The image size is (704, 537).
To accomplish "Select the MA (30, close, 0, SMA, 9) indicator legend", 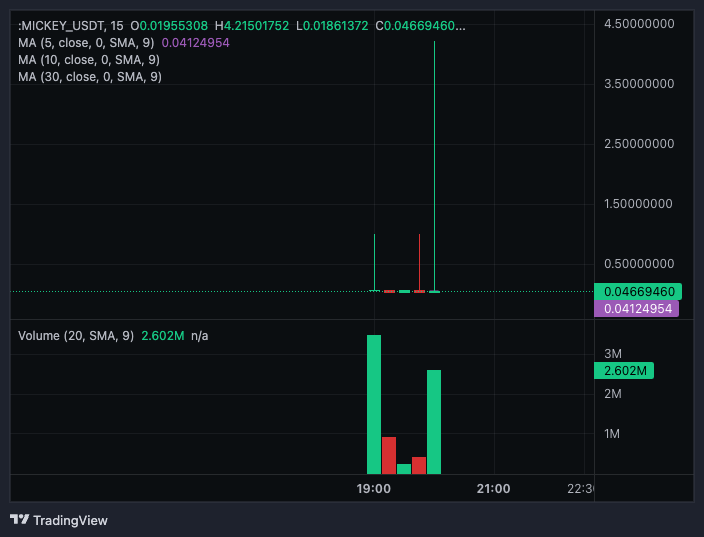I will 90,77.
